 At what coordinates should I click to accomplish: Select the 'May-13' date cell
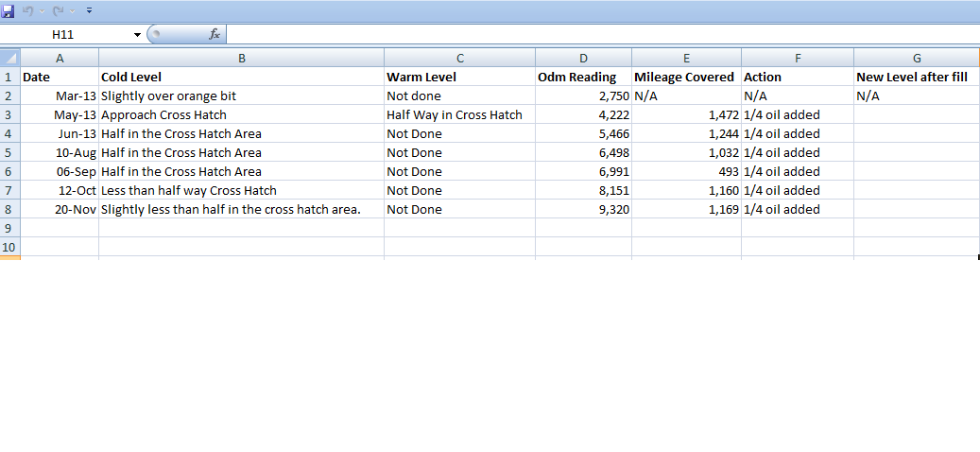tap(60, 114)
